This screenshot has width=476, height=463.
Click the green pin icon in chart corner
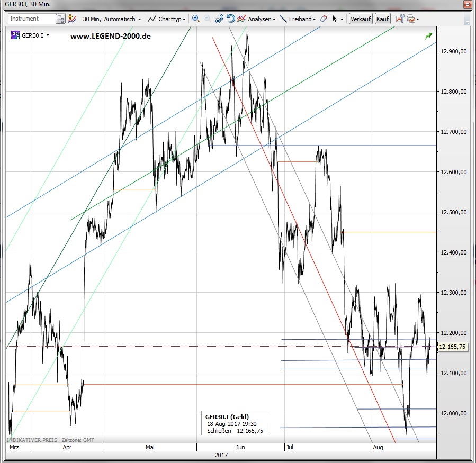(x=429, y=36)
